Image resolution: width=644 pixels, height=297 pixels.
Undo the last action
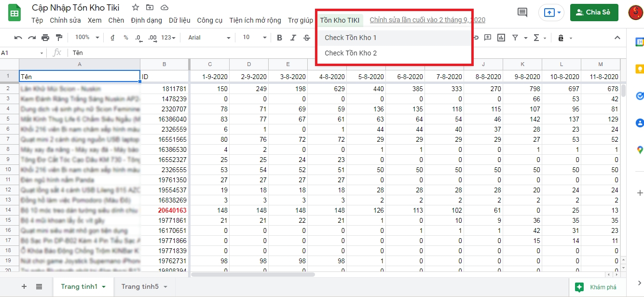coord(18,38)
